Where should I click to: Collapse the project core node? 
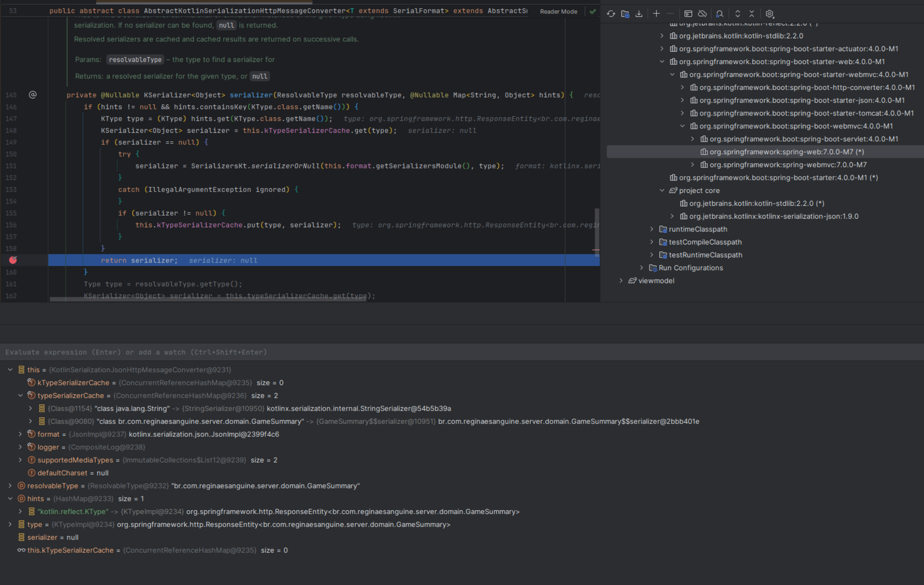(x=662, y=190)
